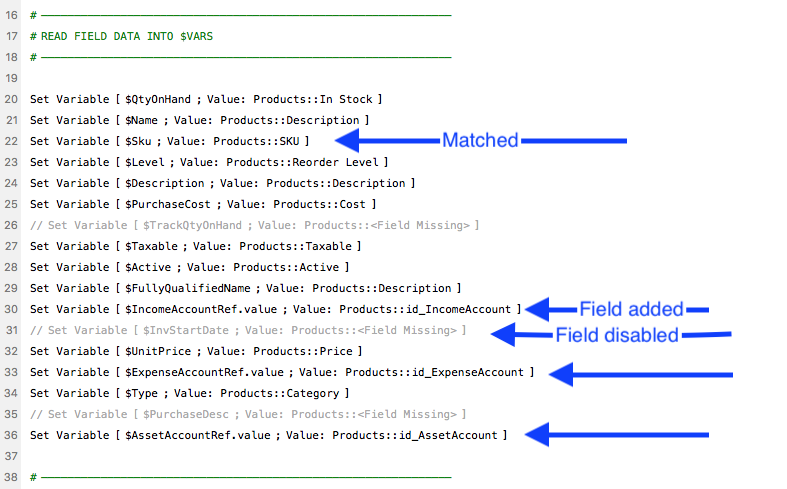
Task: Select the Set Variable $QtyOnHand script step
Action: 206,99
